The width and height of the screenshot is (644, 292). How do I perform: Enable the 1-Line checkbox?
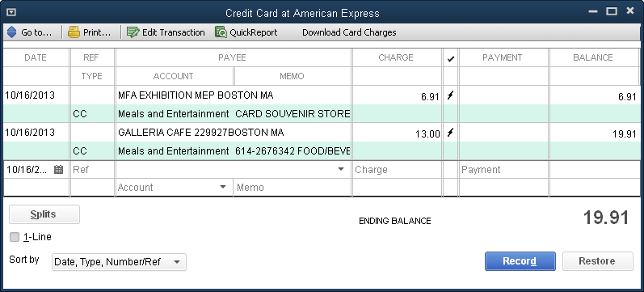tap(15, 237)
